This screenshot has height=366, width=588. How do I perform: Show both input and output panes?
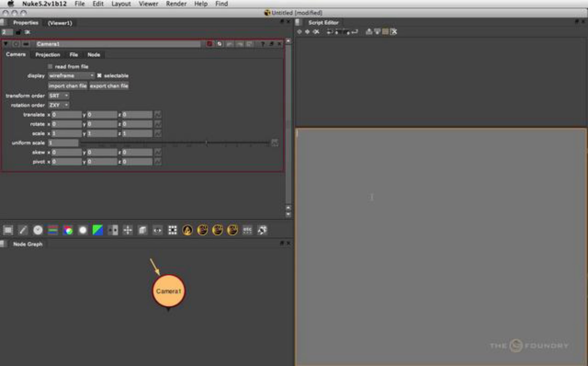point(385,32)
